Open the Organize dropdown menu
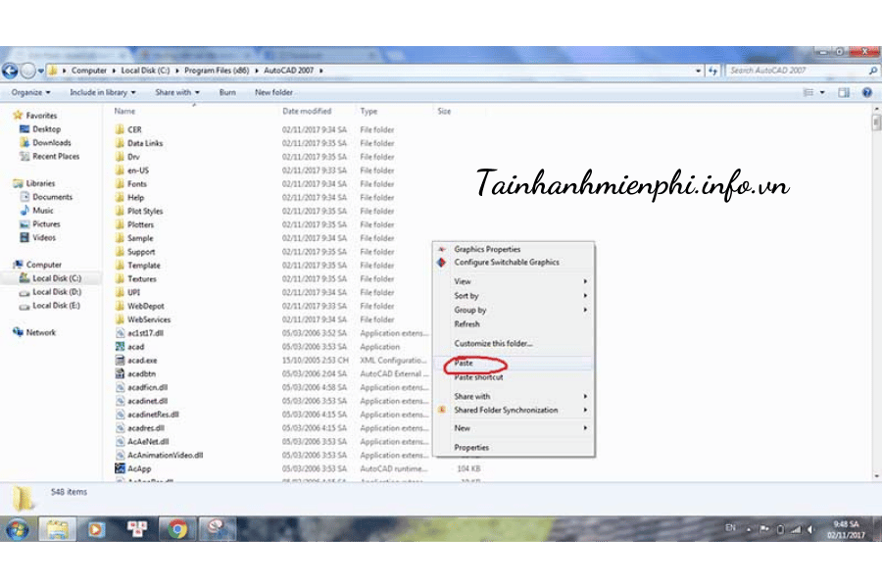Screen dimensions: 882x588 (x=31, y=92)
